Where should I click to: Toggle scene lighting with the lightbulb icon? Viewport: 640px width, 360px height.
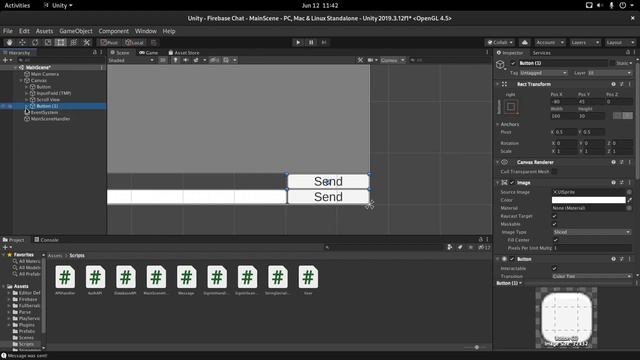pos(176,60)
